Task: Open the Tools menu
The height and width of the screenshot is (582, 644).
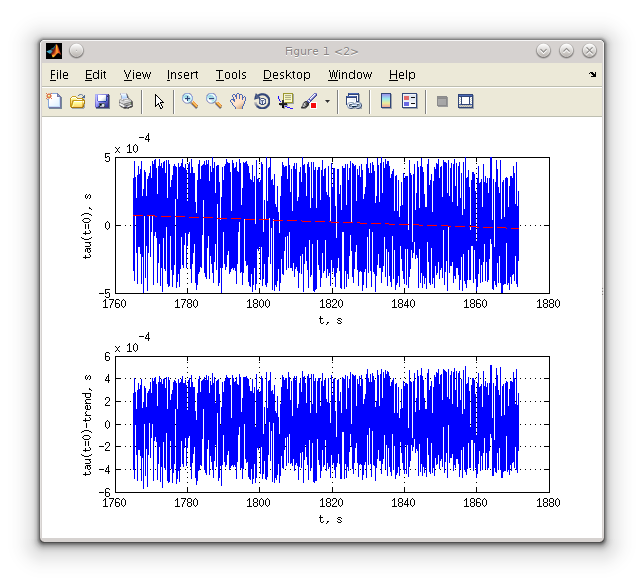Action: click(231, 75)
